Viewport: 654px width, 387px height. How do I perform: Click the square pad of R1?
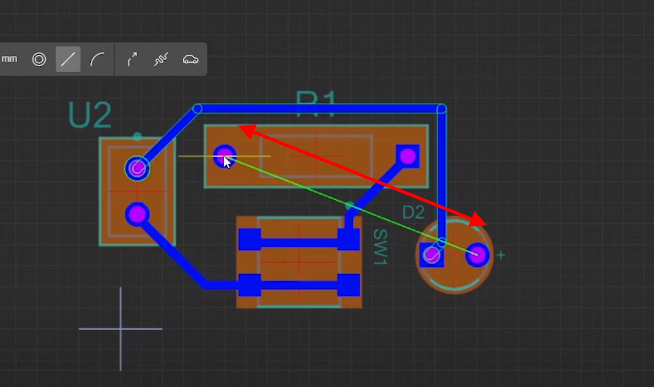pos(407,156)
